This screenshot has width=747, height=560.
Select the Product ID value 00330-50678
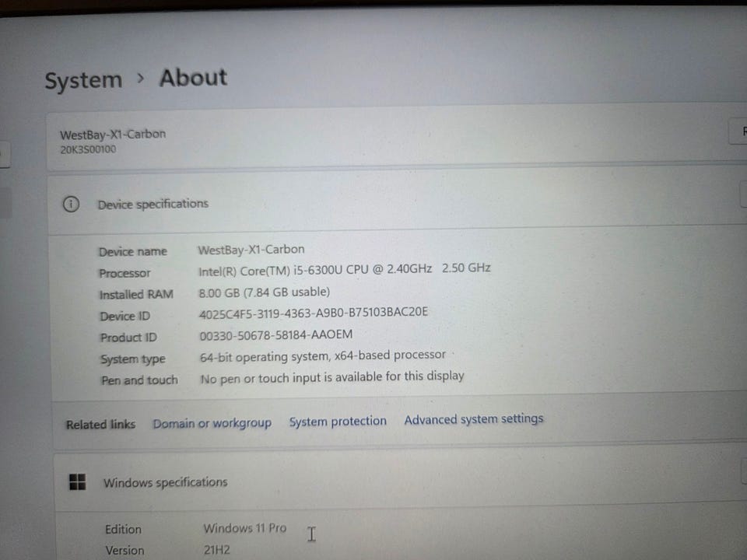pos(275,334)
